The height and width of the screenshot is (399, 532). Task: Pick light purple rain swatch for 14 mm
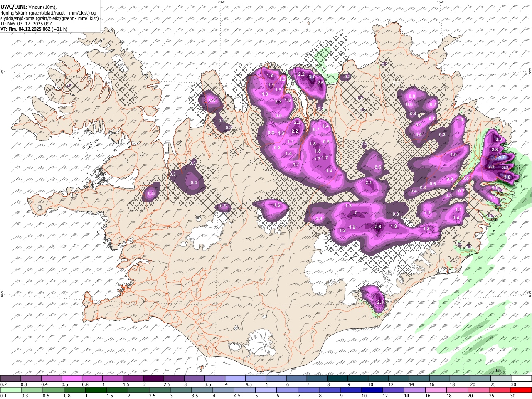pyautogui.click(x=415, y=390)
